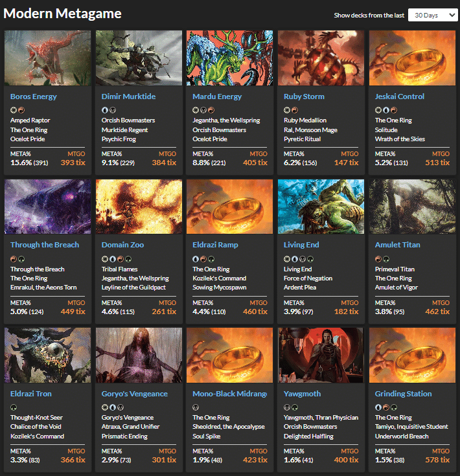Click Emrakul, the Aeons Torn text
The image size is (460, 476).
coord(43,287)
